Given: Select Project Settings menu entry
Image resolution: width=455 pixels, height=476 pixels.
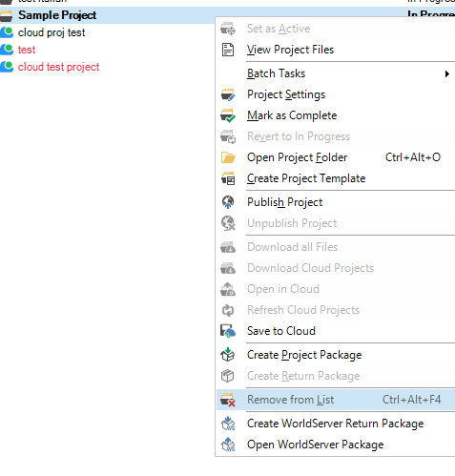Looking at the screenshot, I should tap(336, 94).
